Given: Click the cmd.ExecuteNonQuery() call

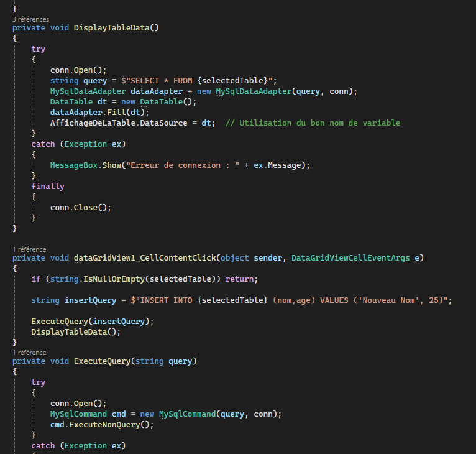Looking at the screenshot, I should pos(101,424).
